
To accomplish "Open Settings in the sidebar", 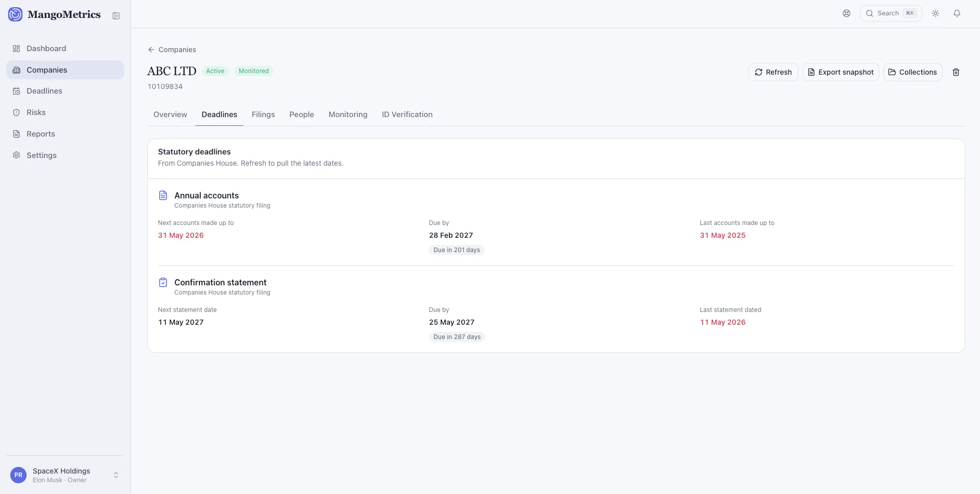I will tap(65, 155).
